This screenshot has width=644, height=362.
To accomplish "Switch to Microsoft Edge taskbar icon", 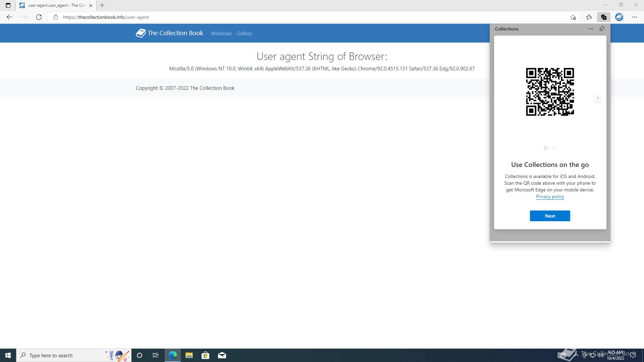I will coord(173,355).
